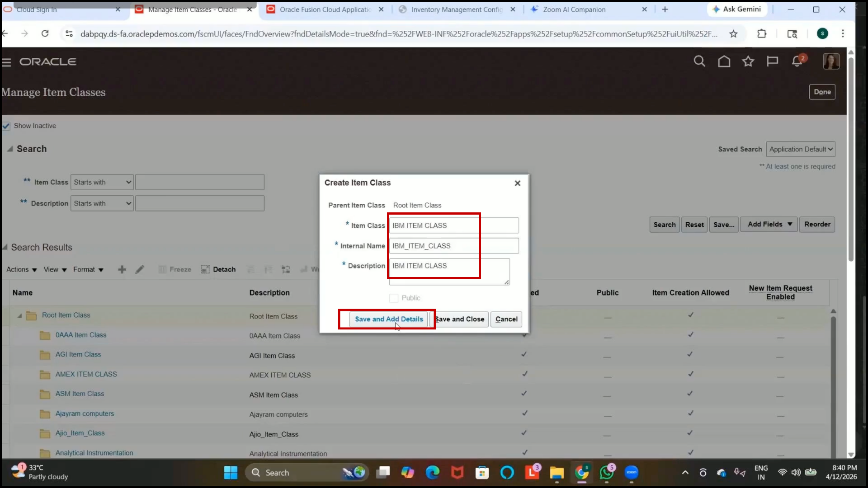The width and height of the screenshot is (868, 488).
Task: Open a new browser tab
Action: click(665, 9)
